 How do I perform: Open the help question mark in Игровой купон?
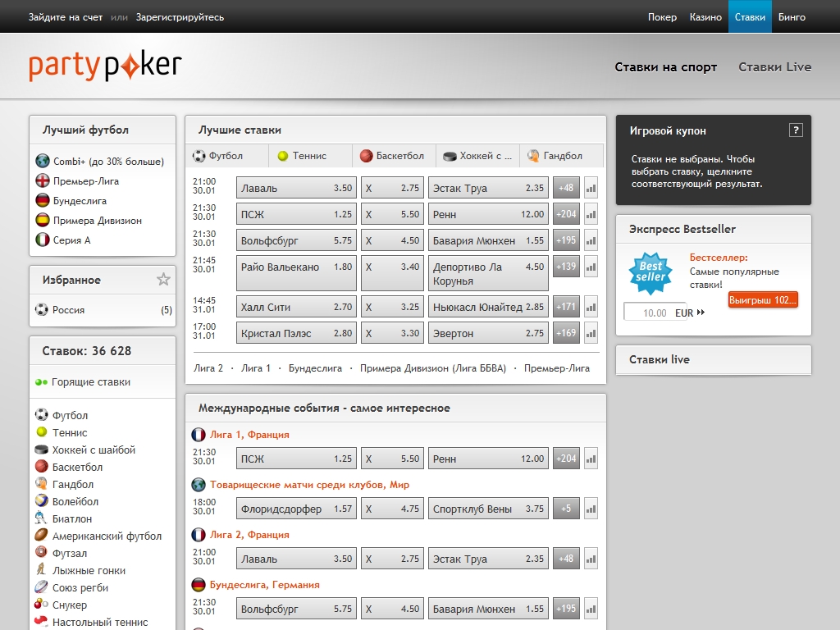point(795,130)
